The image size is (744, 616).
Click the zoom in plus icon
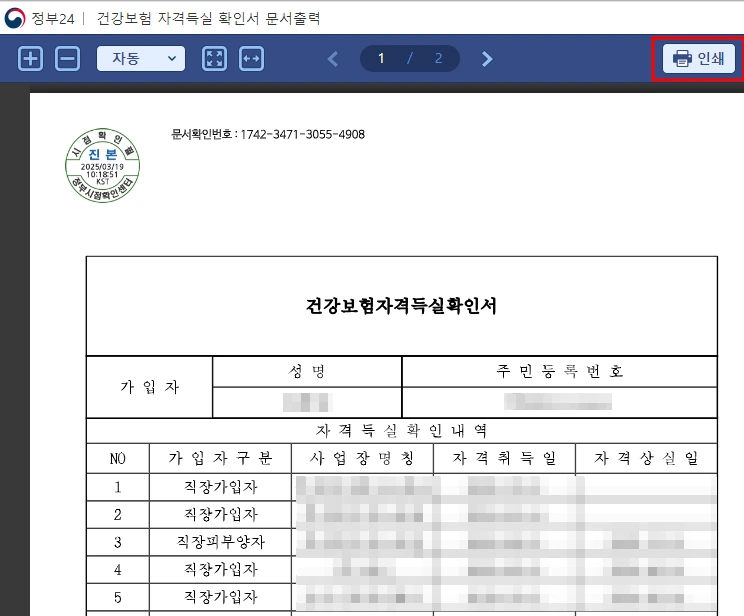click(x=30, y=59)
